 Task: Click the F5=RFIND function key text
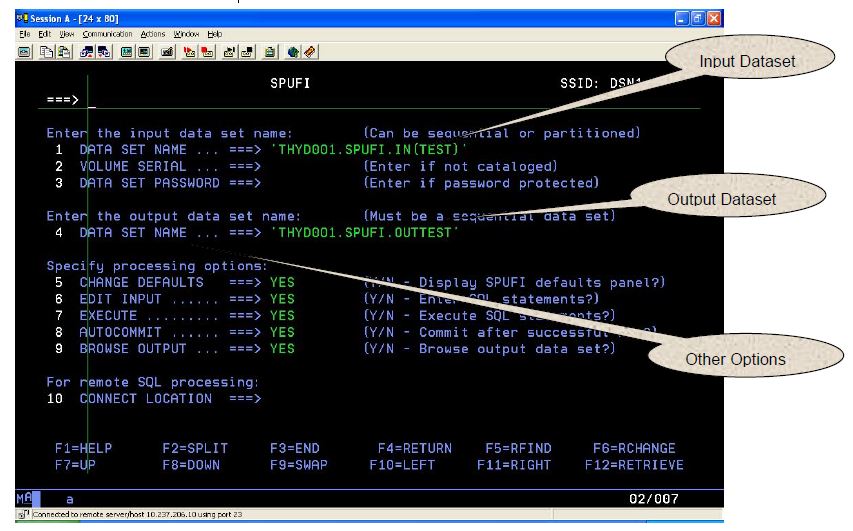[518, 449]
